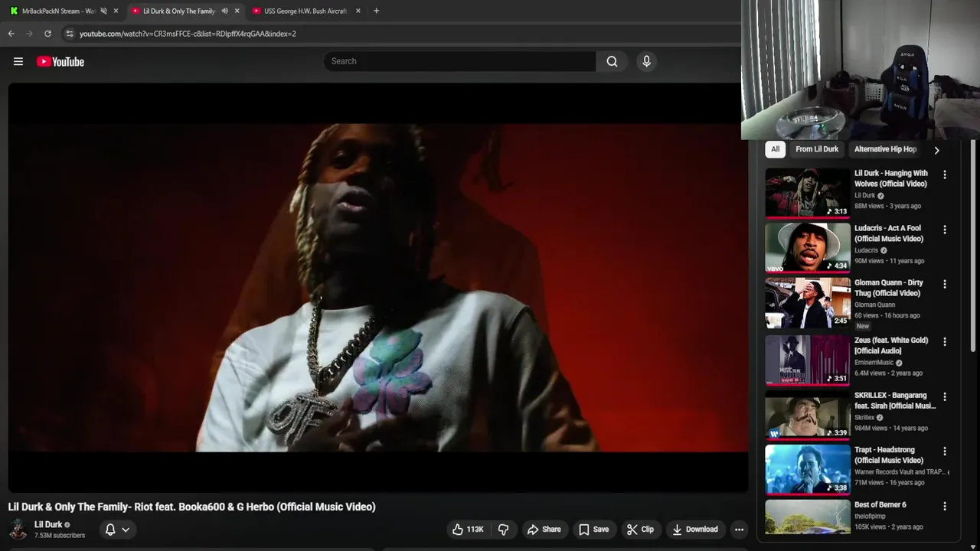Viewport: 980px width, 551px height.
Task: Open more actions ellipsis under video
Action: click(739, 530)
